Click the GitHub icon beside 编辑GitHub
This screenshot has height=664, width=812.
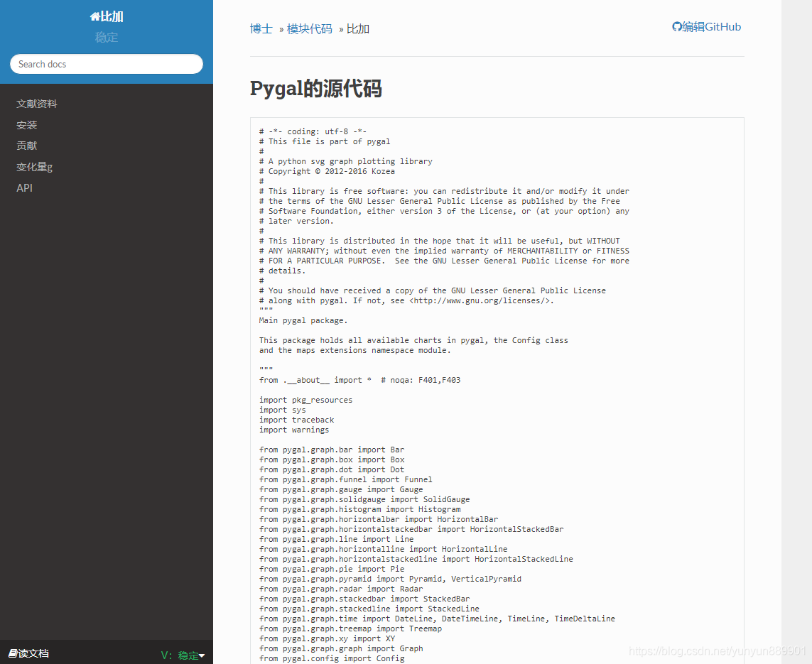pyautogui.click(x=676, y=27)
